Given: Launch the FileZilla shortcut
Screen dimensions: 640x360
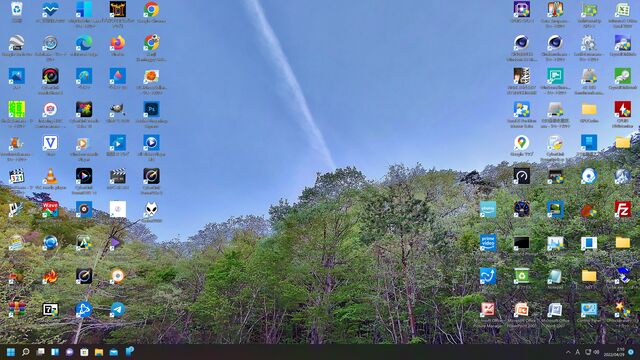Looking at the screenshot, I should click(622, 209).
